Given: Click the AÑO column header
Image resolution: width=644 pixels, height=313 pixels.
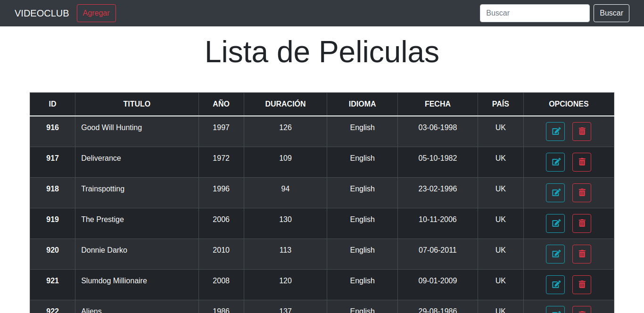Looking at the screenshot, I should click(x=221, y=104).
